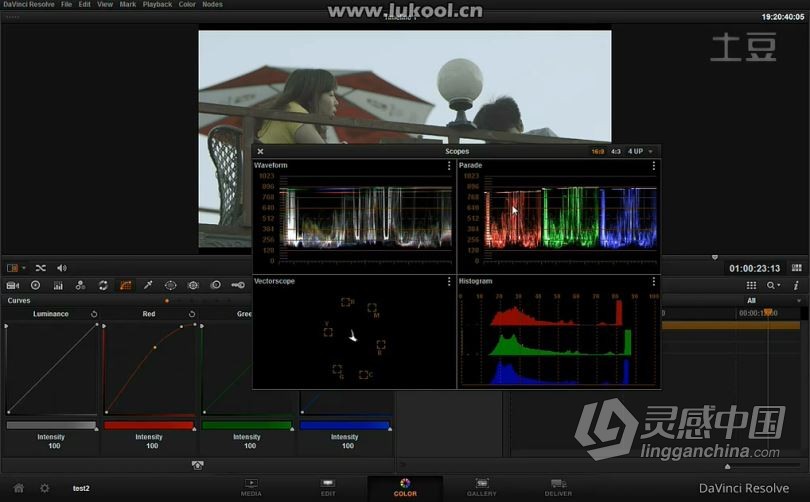Show thumbnail grid in the keyframe panel
The width and height of the screenshot is (810, 502).
coord(751,285)
